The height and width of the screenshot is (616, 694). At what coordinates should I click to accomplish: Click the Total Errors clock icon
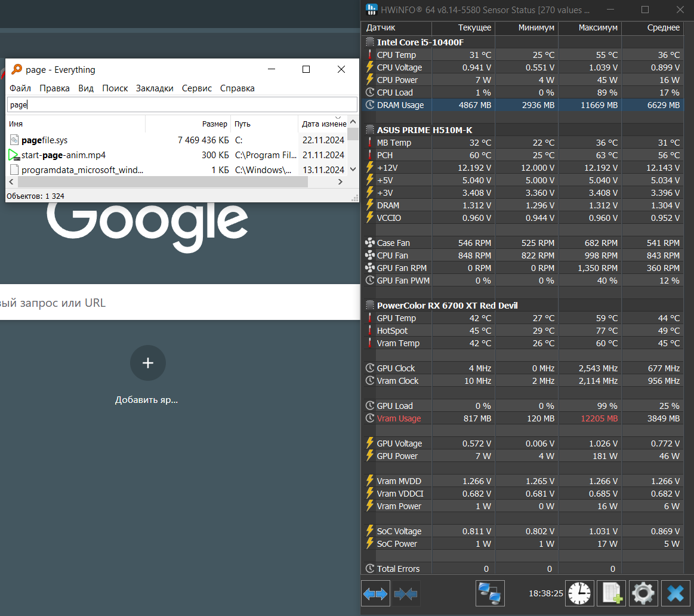(x=370, y=568)
